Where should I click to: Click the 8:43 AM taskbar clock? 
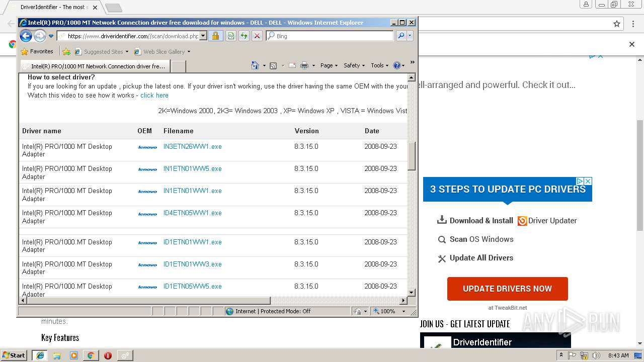click(x=618, y=355)
